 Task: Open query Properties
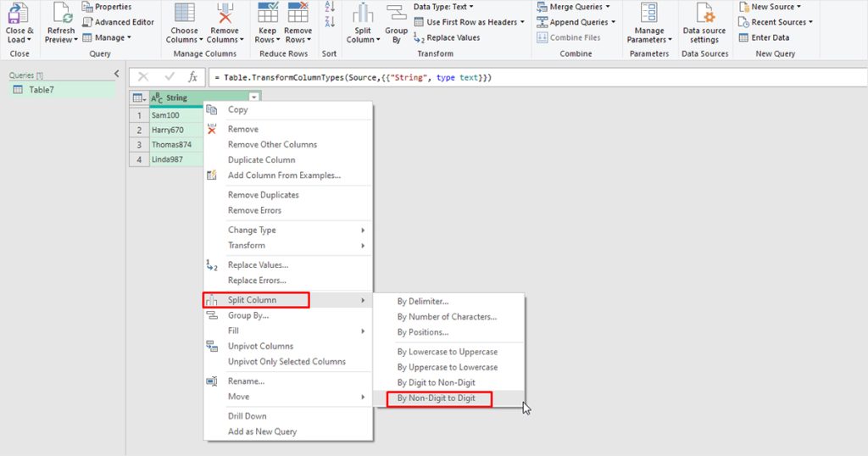107,7
